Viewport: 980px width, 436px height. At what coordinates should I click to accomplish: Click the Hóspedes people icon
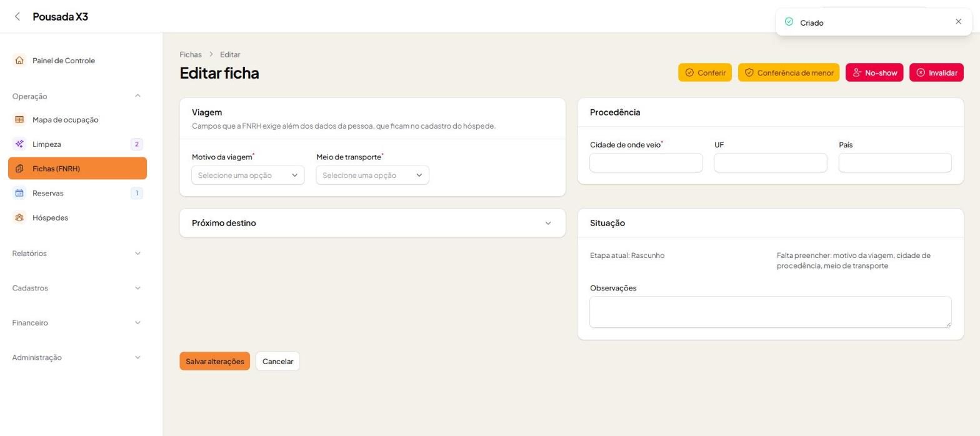19,217
